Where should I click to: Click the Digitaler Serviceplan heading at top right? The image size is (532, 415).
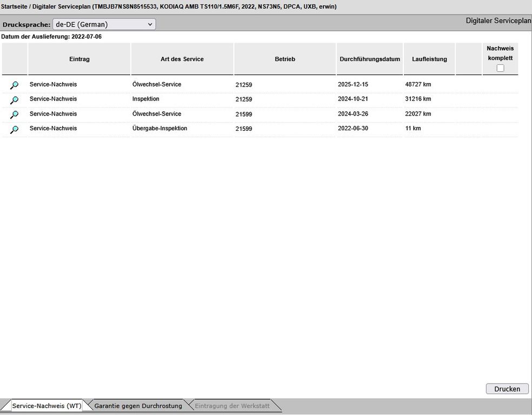click(x=498, y=21)
